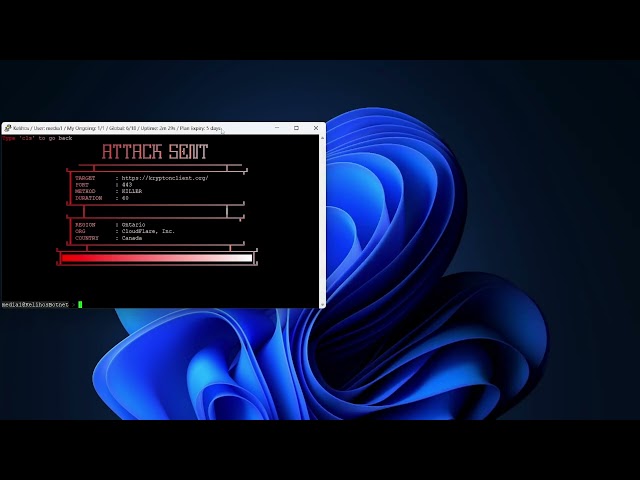The width and height of the screenshot is (640, 480).
Task: Maximize the terminal window
Action: 296,128
